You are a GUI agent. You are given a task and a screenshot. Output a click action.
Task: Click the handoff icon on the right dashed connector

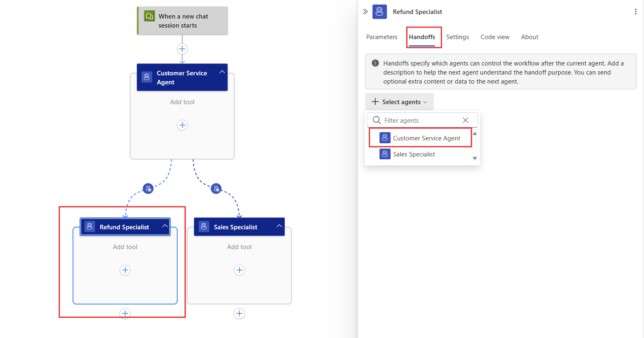tap(216, 188)
